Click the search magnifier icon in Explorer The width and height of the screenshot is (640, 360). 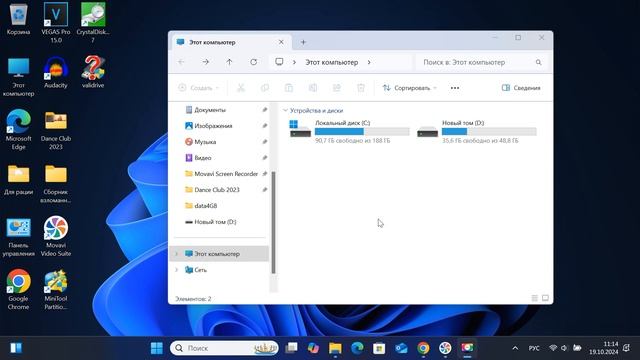click(x=538, y=62)
